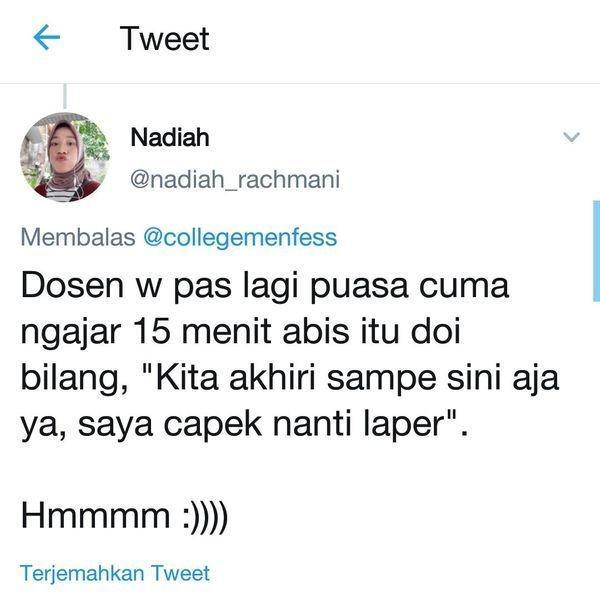Click the Membalas reply label
600x600 pixels.
[x=78, y=237]
